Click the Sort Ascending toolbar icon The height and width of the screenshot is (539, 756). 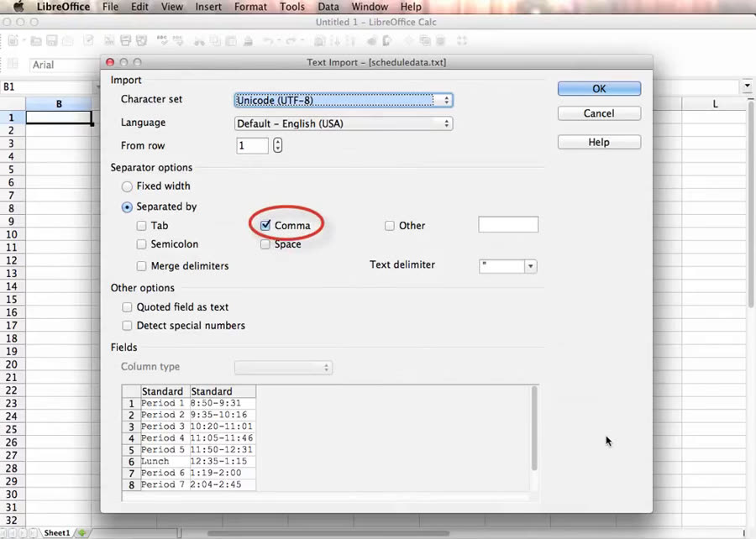coord(334,41)
